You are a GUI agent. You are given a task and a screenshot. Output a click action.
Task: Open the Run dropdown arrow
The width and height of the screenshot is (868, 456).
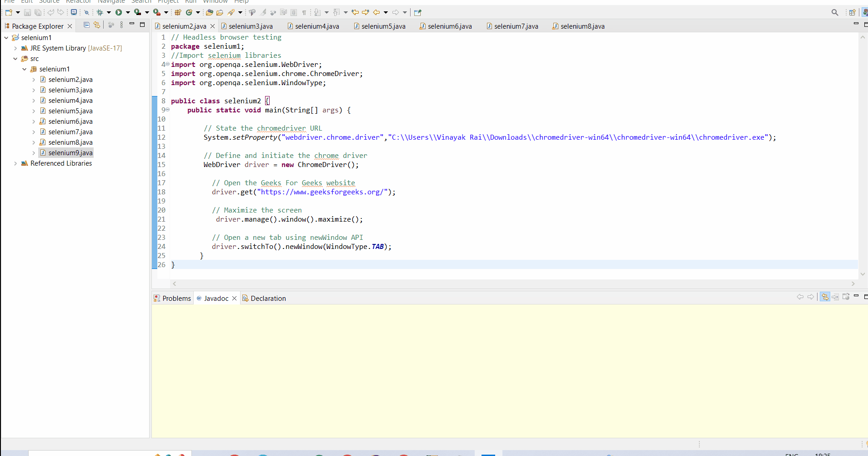pos(128,12)
